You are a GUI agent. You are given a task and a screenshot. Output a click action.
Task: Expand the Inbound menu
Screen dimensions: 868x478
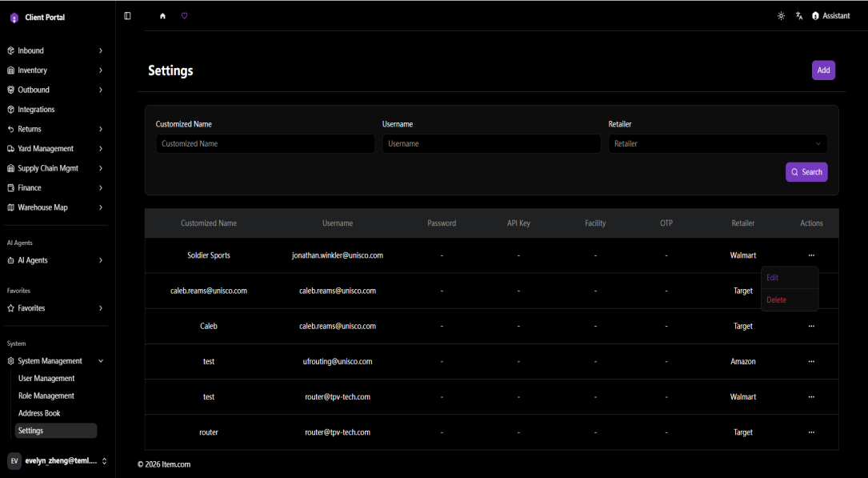55,50
